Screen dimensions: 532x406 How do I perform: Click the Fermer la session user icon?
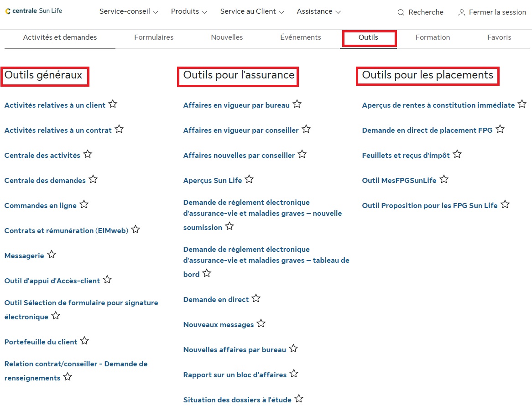point(462,12)
